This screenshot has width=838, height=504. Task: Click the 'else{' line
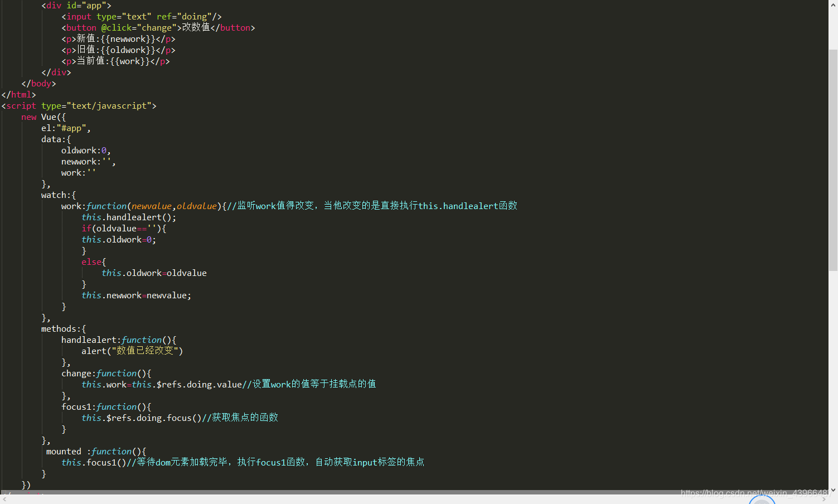point(94,262)
